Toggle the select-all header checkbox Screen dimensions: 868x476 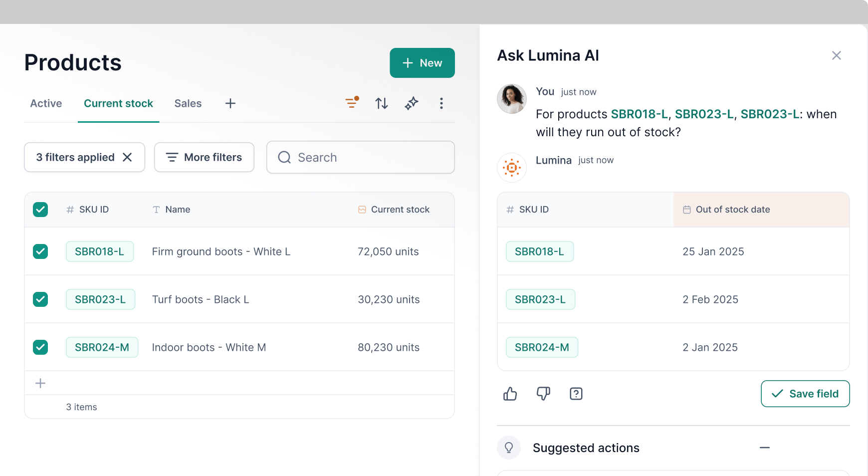(40, 210)
